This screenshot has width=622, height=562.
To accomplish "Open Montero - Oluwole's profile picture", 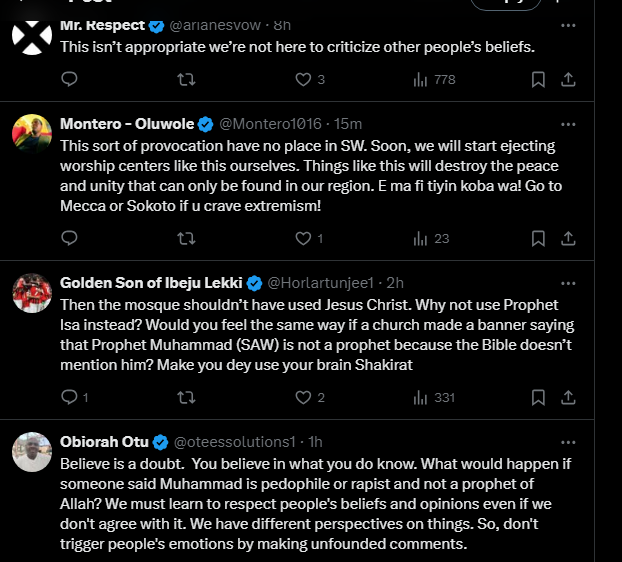I will click(32, 133).
